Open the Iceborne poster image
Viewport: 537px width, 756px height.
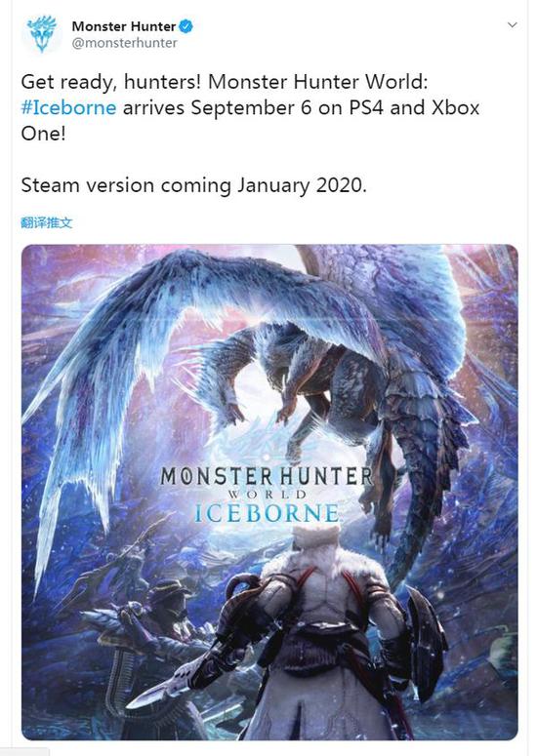click(x=269, y=493)
